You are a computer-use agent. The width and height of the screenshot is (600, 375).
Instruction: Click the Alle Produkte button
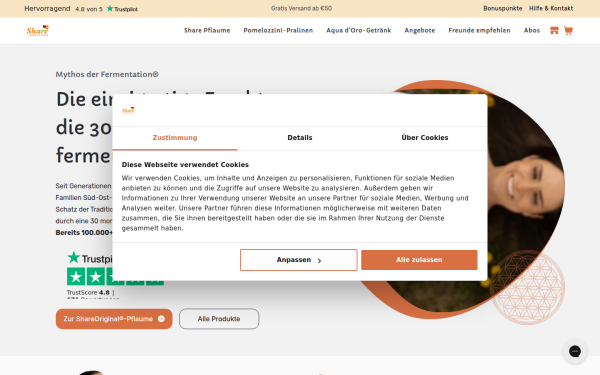click(x=219, y=319)
